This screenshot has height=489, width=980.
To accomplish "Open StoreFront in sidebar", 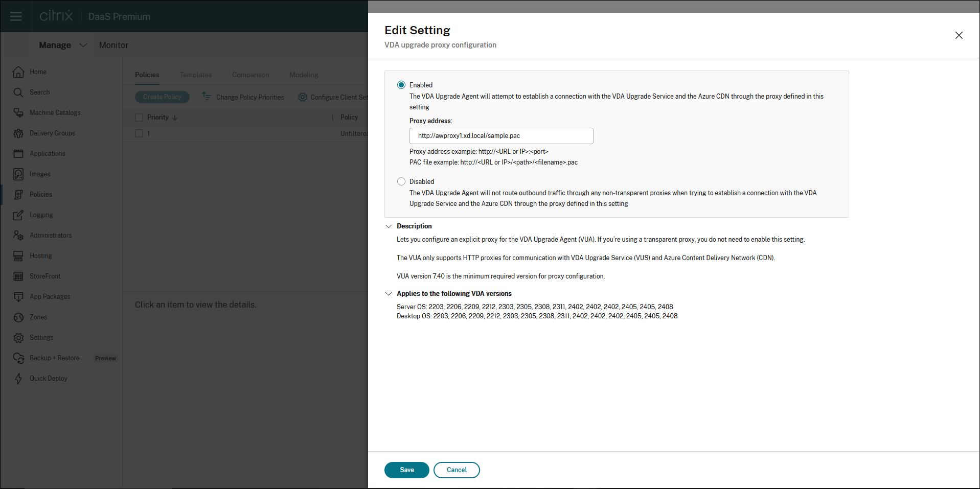I will pyautogui.click(x=45, y=276).
